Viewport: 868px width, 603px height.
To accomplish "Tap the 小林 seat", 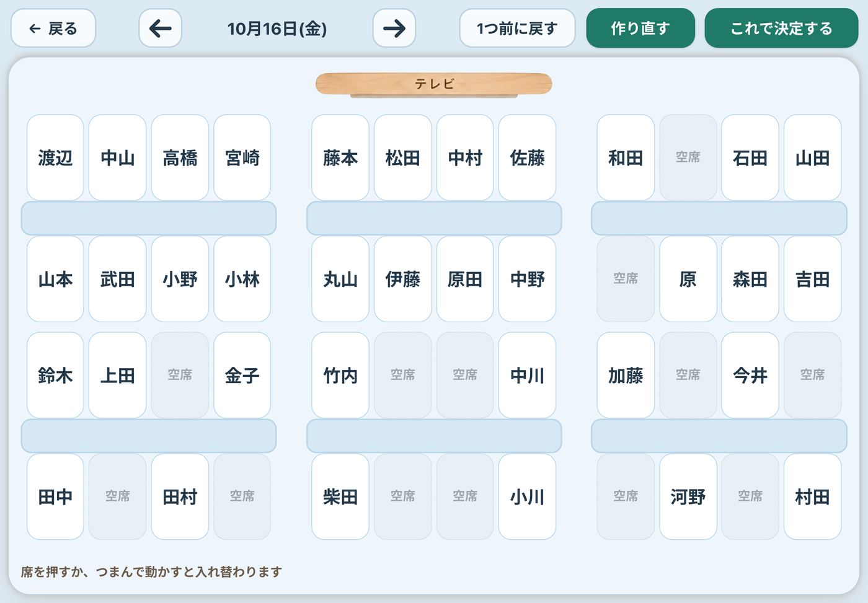I will 242,279.
